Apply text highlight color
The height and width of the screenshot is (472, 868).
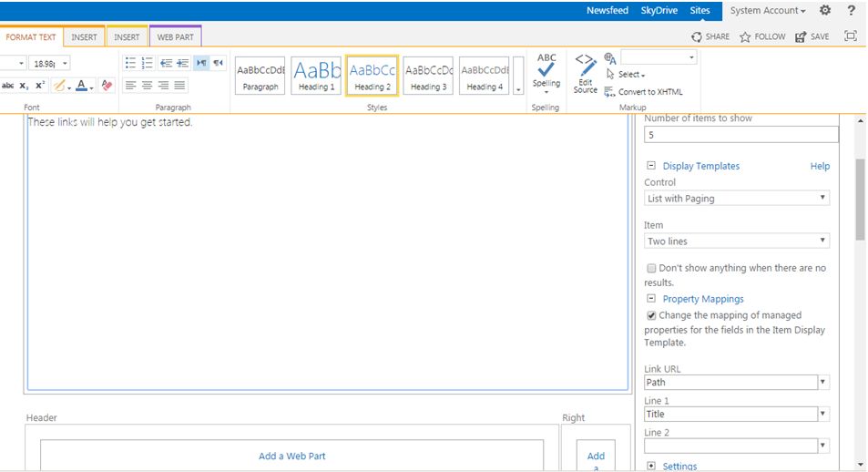click(58, 86)
